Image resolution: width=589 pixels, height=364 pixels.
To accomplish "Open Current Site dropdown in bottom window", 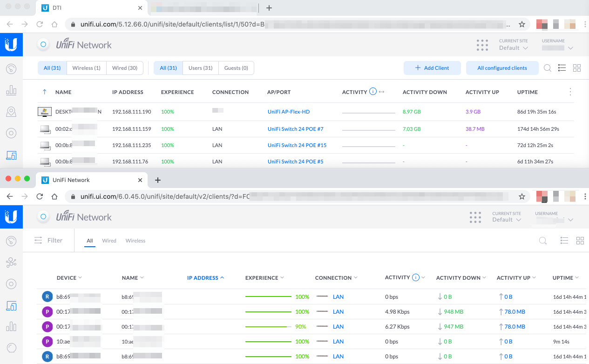I will pyautogui.click(x=507, y=220).
